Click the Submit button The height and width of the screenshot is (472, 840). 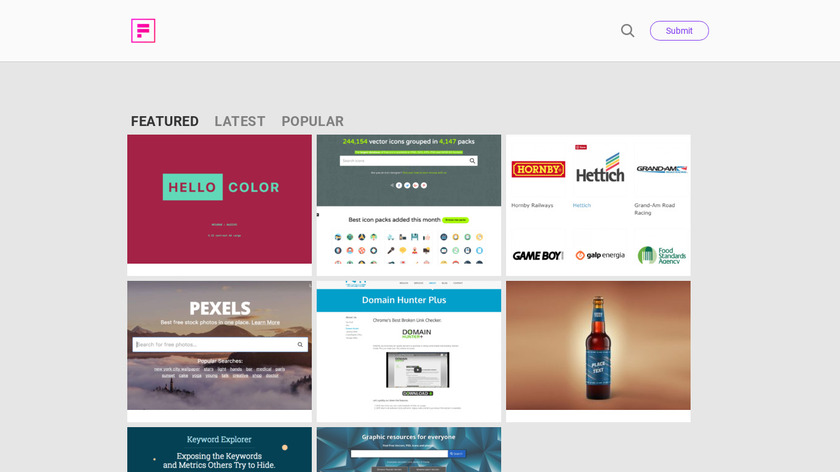click(x=679, y=31)
